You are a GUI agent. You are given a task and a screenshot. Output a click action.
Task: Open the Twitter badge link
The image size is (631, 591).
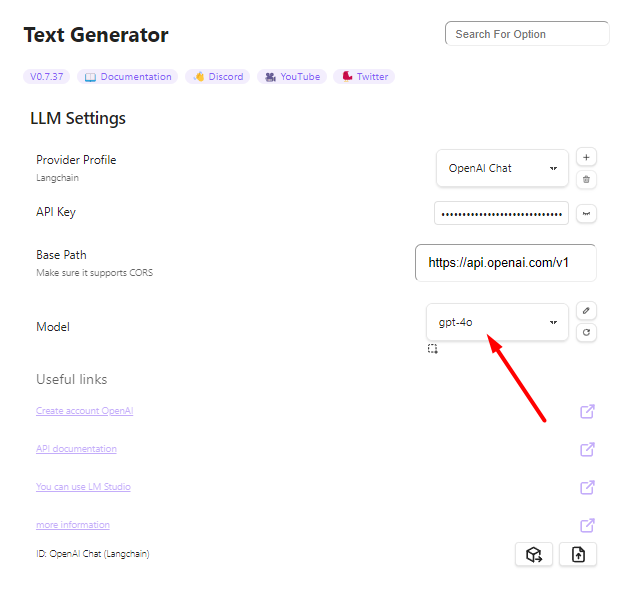364,76
